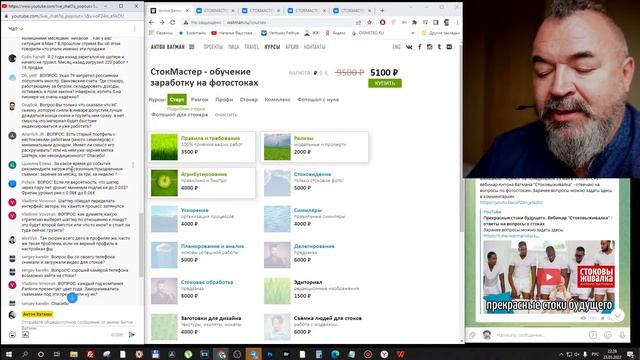Screen dimensions: 640x360
Task: Open the YouTube social icon in site header
Action: point(449,47)
